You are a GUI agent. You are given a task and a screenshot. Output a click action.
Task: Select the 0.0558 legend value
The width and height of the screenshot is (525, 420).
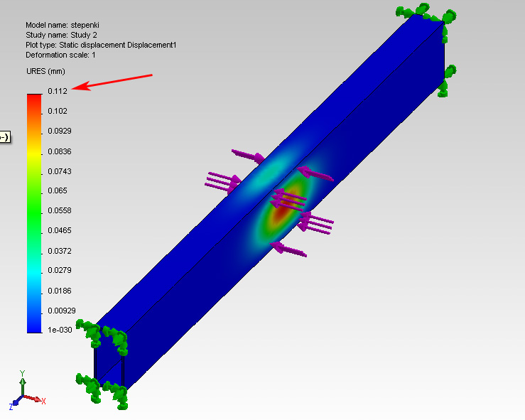point(60,210)
